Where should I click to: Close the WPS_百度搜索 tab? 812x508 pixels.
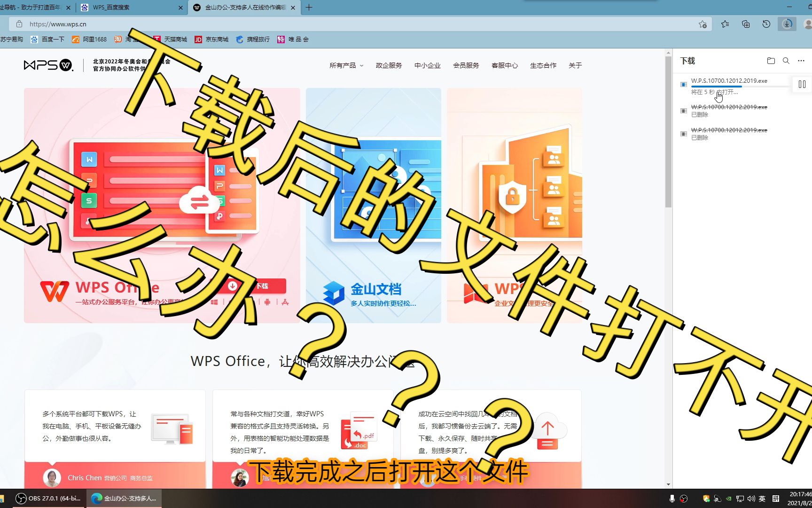pos(180,8)
